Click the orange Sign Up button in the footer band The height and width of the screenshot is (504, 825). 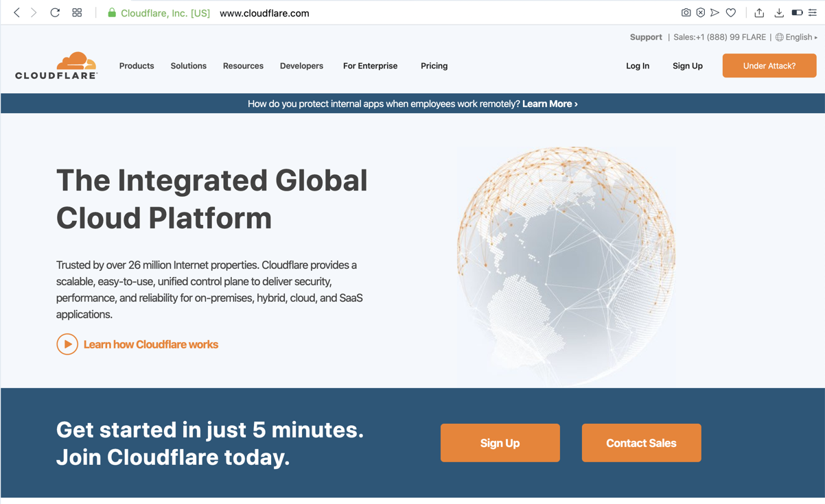coord(500,443)
